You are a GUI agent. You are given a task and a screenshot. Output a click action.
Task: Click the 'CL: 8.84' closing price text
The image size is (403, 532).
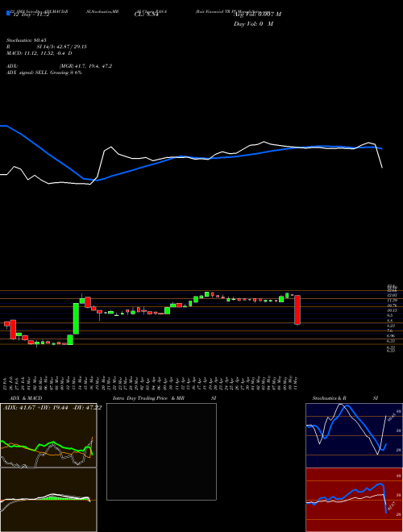(x=146, y=15)
